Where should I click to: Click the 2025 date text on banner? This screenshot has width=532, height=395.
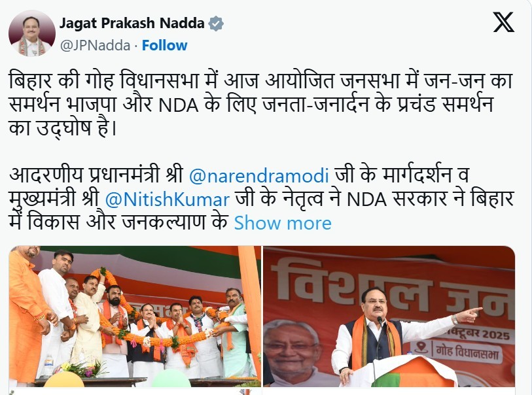click(496, 335)
